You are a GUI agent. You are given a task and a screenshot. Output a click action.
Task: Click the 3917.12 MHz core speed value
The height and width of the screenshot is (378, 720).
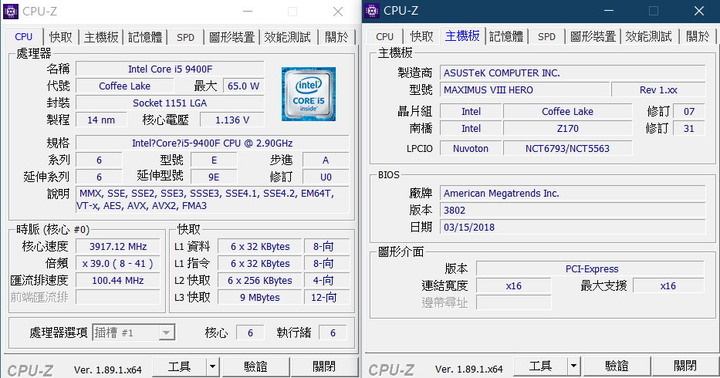118,247
